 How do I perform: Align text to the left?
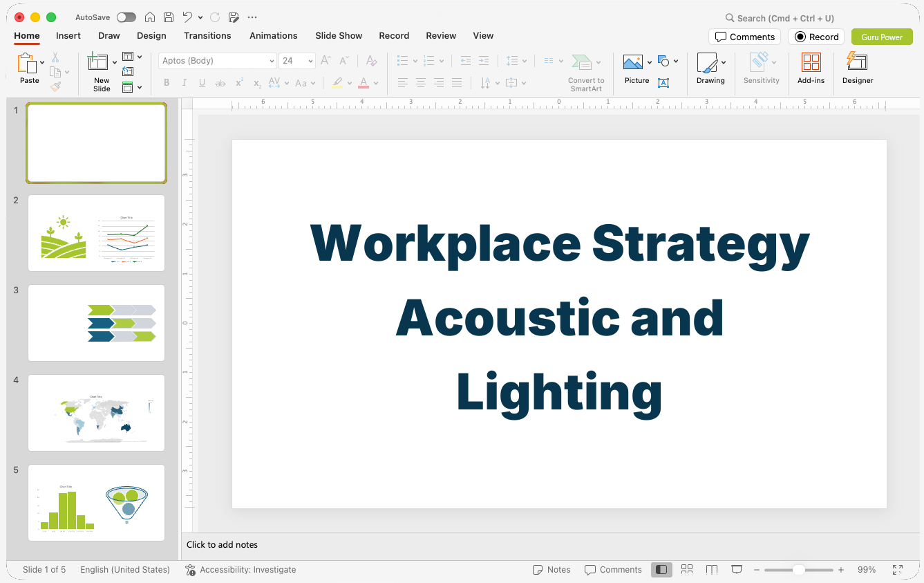coord(403,83)
